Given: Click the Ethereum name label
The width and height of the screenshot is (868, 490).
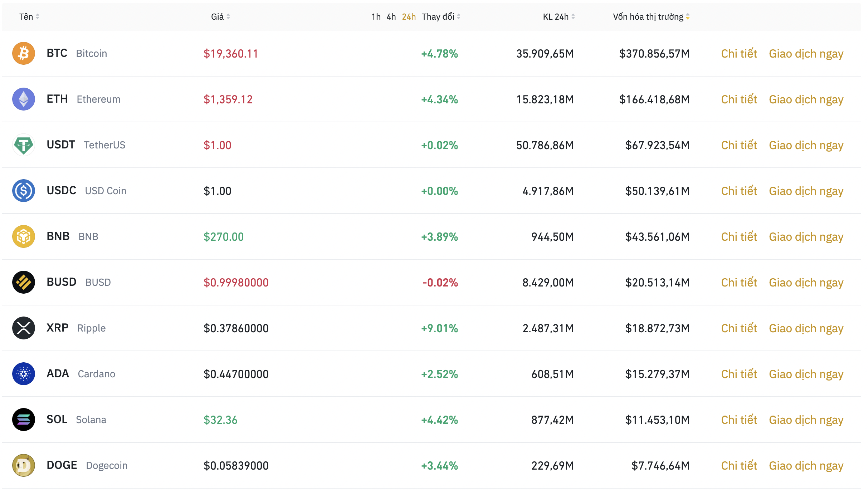Looking at the screenshot, I should click(x=99, y=99).
